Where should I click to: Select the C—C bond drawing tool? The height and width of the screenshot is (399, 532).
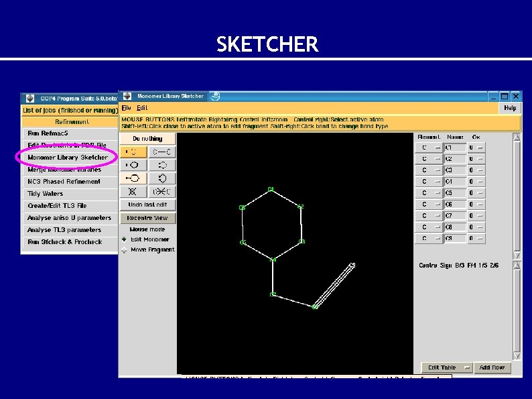pos(161,152)
